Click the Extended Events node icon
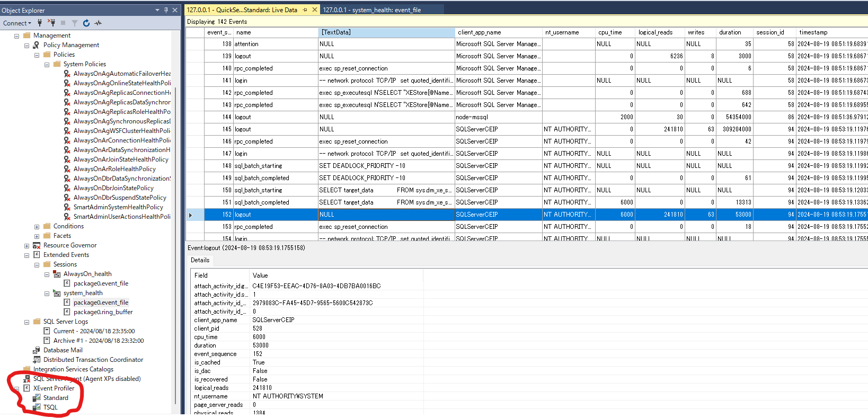The image size is (868, 418). [37, 255]
